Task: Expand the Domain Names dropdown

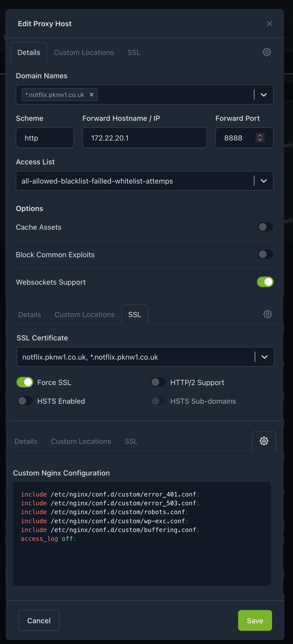Action: (263, 95)
